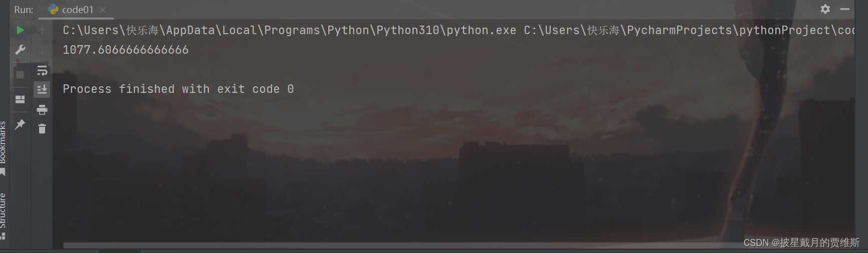Viewport: 868px width, 253px height.
Task: Click the python.exe command path line
Action: [x=289, y=31]
